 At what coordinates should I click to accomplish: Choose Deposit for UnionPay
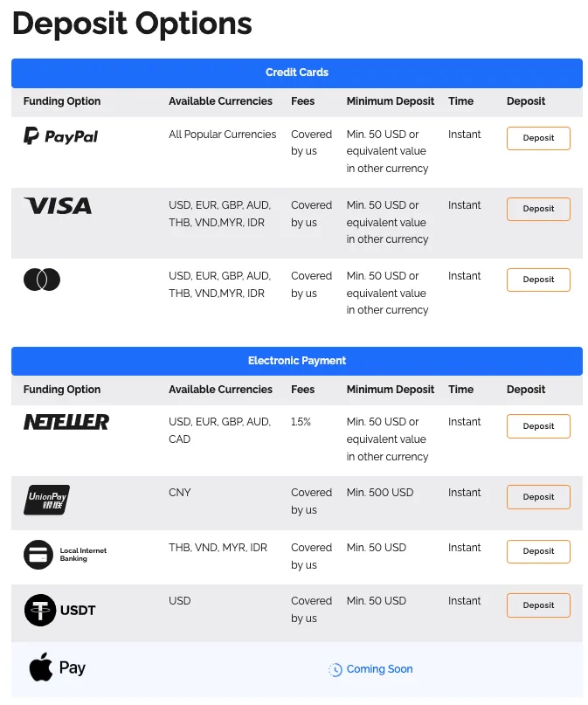[538, 497]
